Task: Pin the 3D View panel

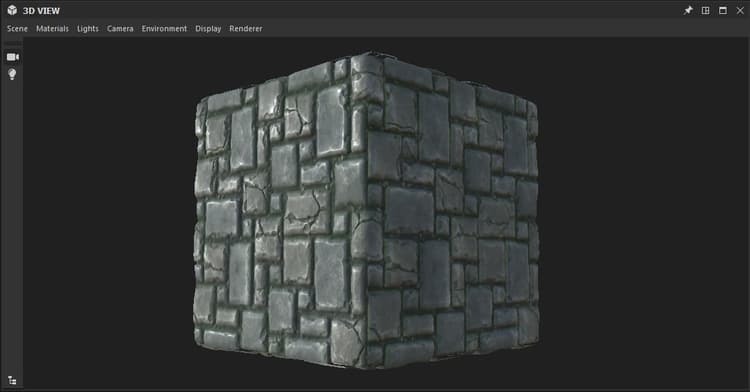Action: click(x=688, y=11)
